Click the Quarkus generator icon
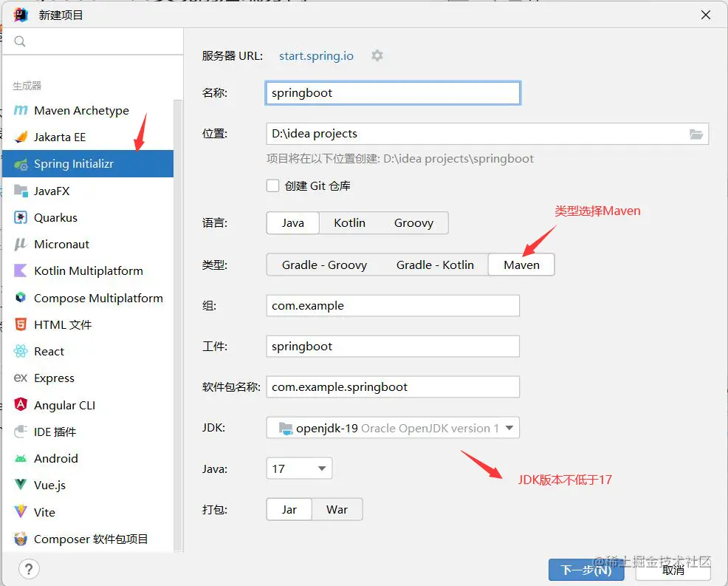728x586 pixels. 21,217
